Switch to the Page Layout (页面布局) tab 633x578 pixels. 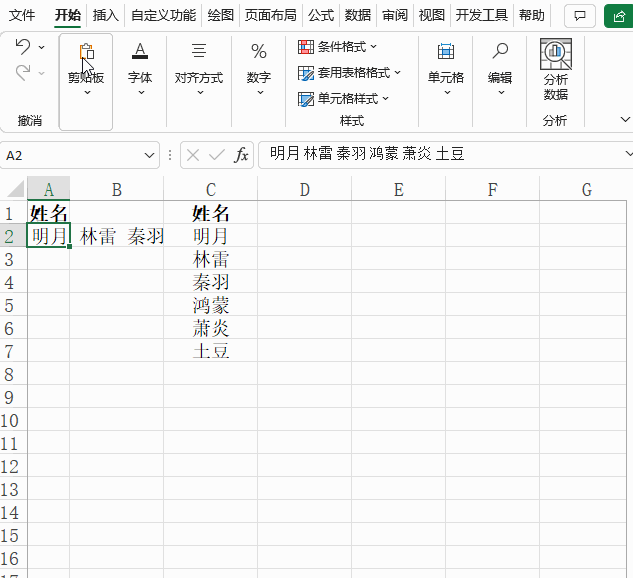[x=270, y=15]
